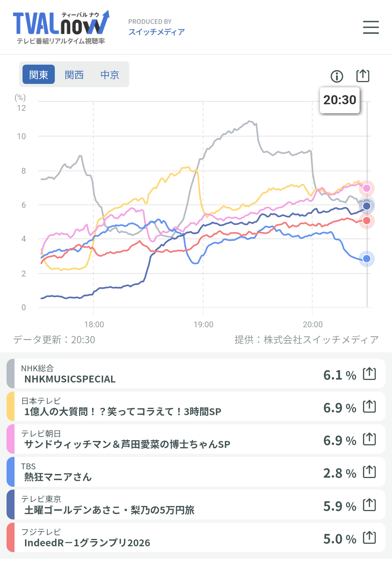The height and width of the screenshot is (563, 392).
Task: Click the TVALnow logo
Action: [x=61, y=27]
